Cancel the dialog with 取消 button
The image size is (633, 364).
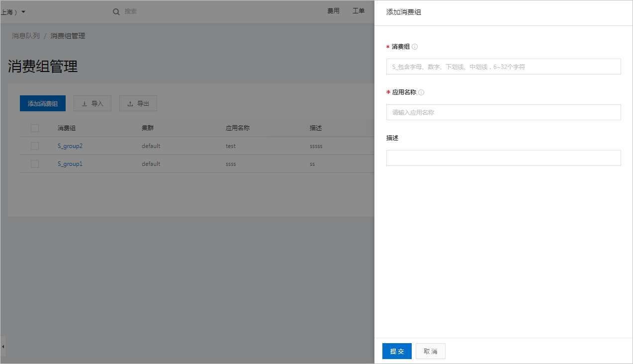pyautogui.click(x=431, y=351)
